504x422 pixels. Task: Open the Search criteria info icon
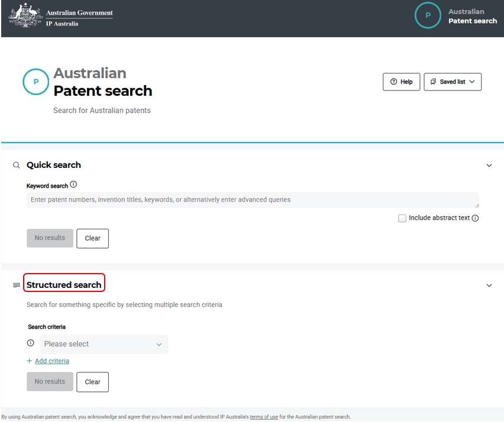pyautogui.click(x=31, y=343)
